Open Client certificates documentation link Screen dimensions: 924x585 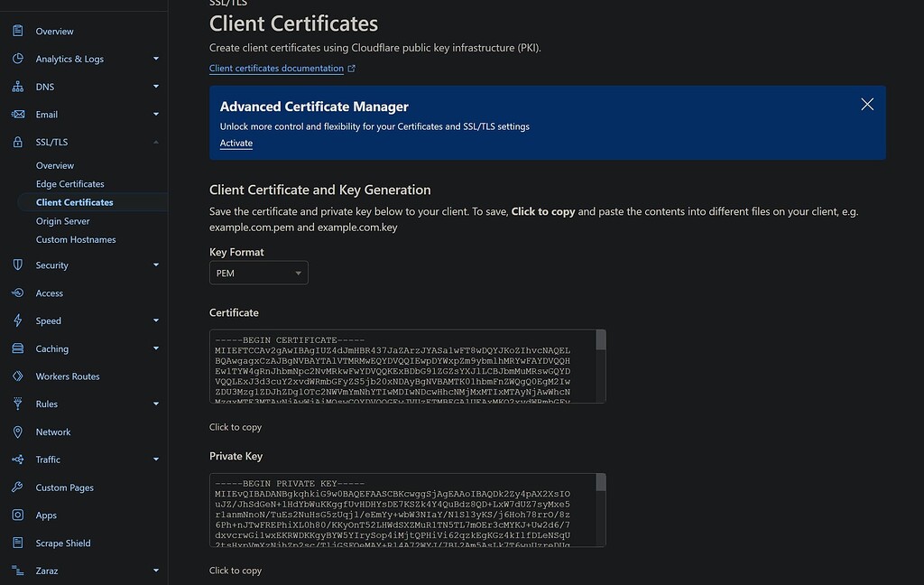tap(277, 69)
